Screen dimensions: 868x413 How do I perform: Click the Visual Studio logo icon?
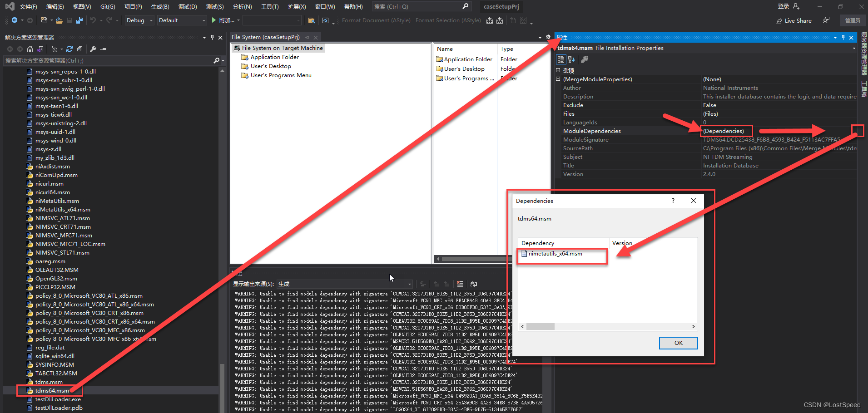tap(10, 6)
